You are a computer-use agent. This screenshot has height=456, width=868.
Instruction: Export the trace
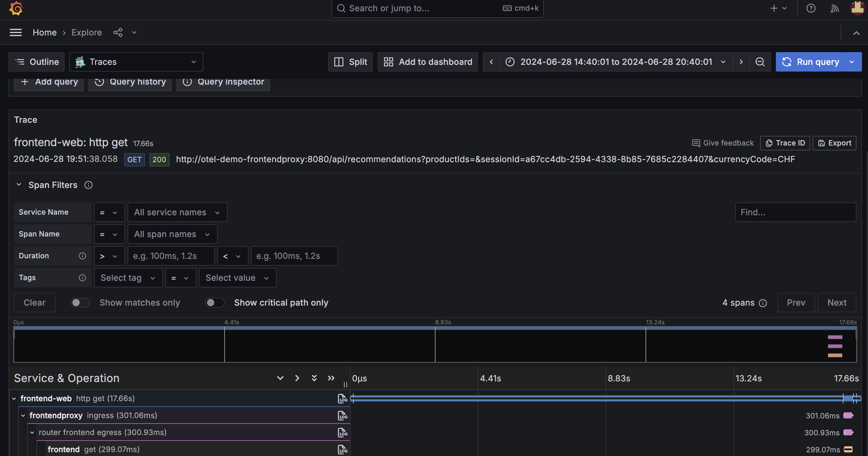tap(834, 143)
